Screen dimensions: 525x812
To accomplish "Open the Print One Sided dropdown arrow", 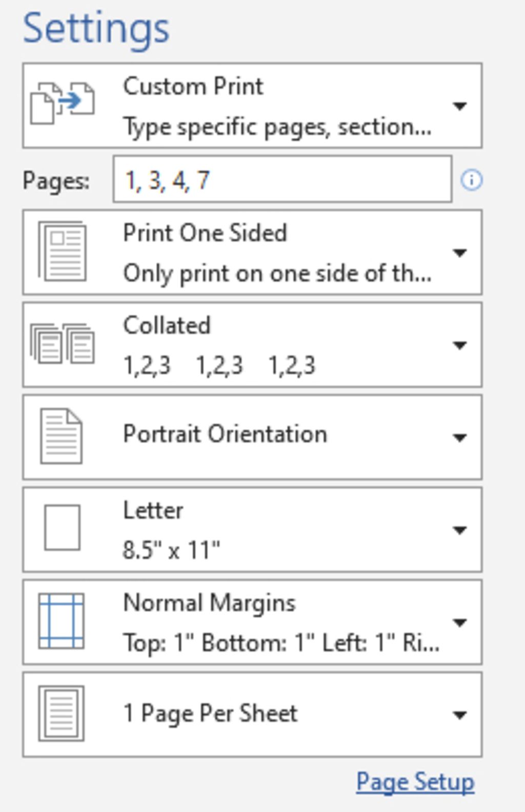I will pyautogui.click(x=459, y=253).
